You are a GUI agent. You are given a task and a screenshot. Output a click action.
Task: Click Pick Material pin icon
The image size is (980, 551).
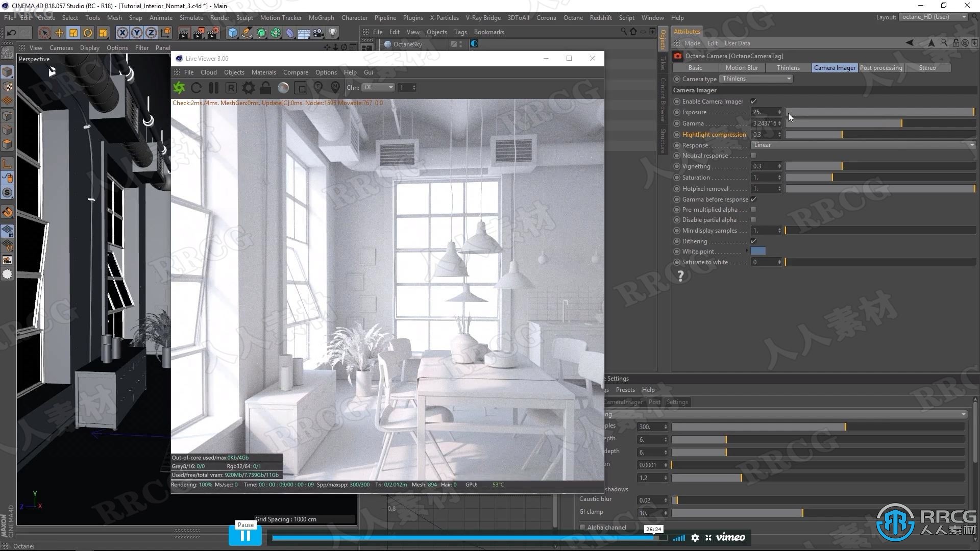(335, 88)
